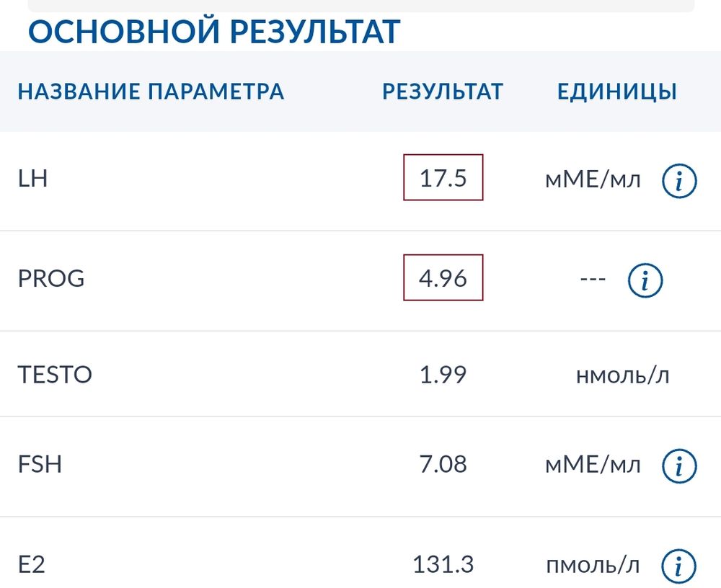Click the information circle at the FSH row
This screenshot has width=721, height=588.
tap(681, 465)
